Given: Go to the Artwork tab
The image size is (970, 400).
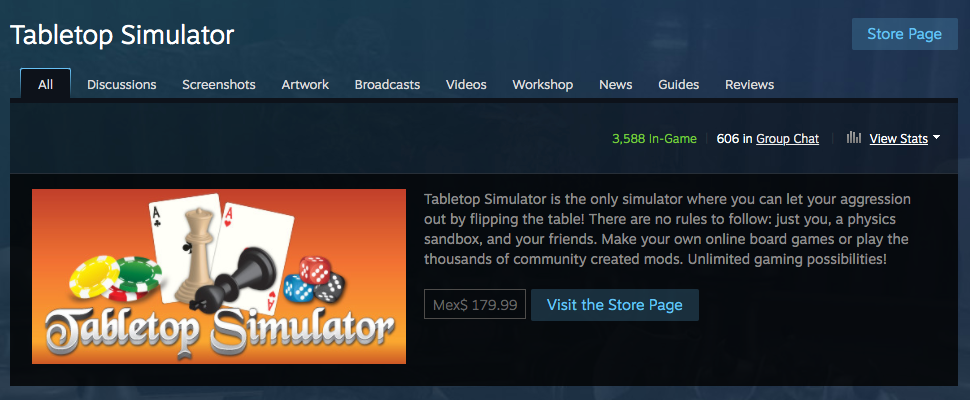Looking at the screenshot, I should click(305, 85).
